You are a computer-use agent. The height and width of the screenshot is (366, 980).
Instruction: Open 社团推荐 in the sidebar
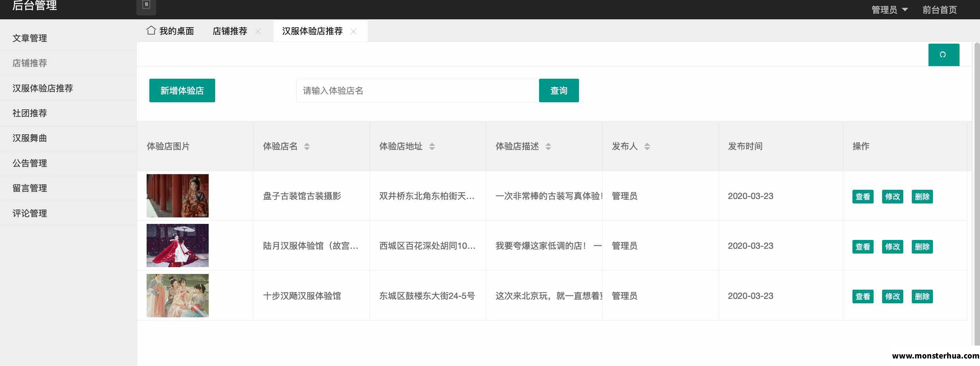(x=69, y=113)
